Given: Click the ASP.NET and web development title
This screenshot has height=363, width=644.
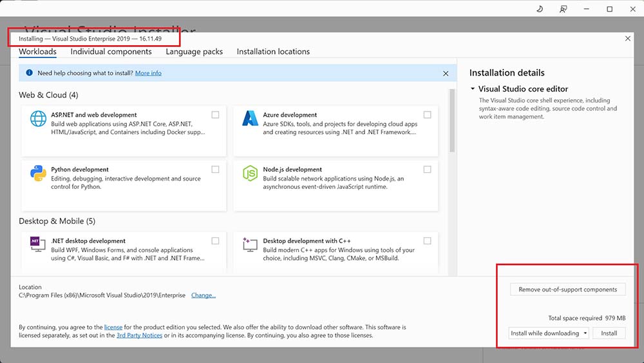Looking at the screenshot, I should [93, 115].
